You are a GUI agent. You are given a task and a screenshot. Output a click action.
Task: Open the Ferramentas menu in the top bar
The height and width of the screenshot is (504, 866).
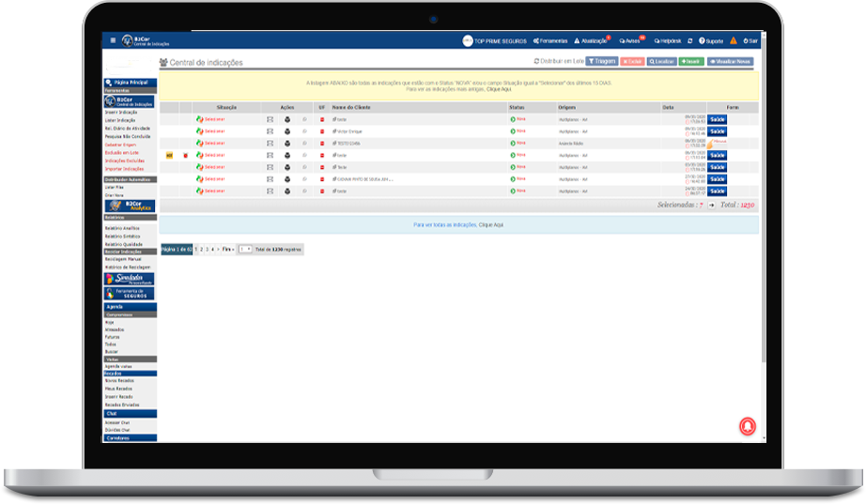point(550,41)
